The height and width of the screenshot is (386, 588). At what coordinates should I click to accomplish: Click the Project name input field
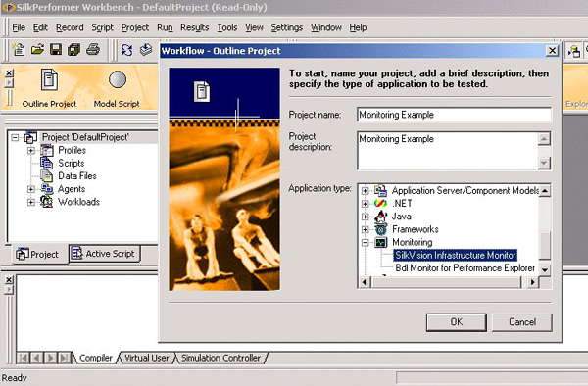[454, 115]
